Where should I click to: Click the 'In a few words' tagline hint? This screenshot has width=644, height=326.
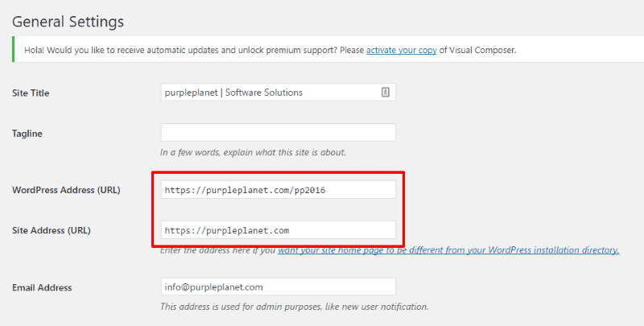click(x=253, y=152)
